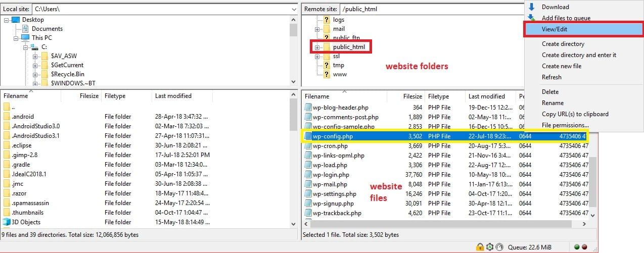The image size is (644, 253).
Task: Collapse the Desktop tree node
Action: (7, 20)
